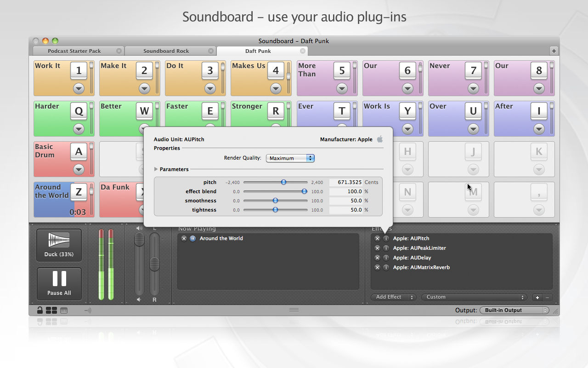Click the audio input icon in status bar
The height and width of the screenshot is (368, 588).
click(88, 310)
